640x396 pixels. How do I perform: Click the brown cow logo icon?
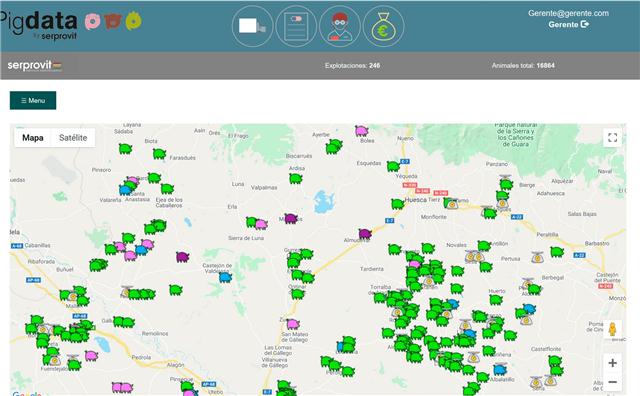pos(113,21)
